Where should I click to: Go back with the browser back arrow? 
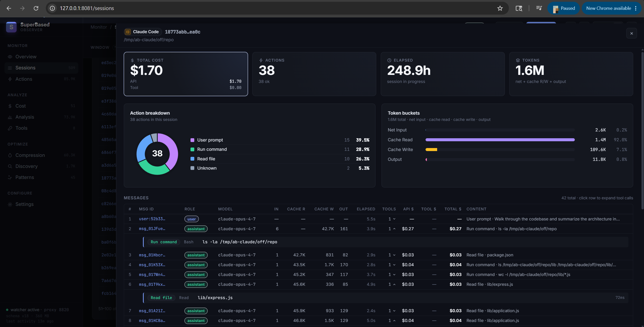click(9, 8)
